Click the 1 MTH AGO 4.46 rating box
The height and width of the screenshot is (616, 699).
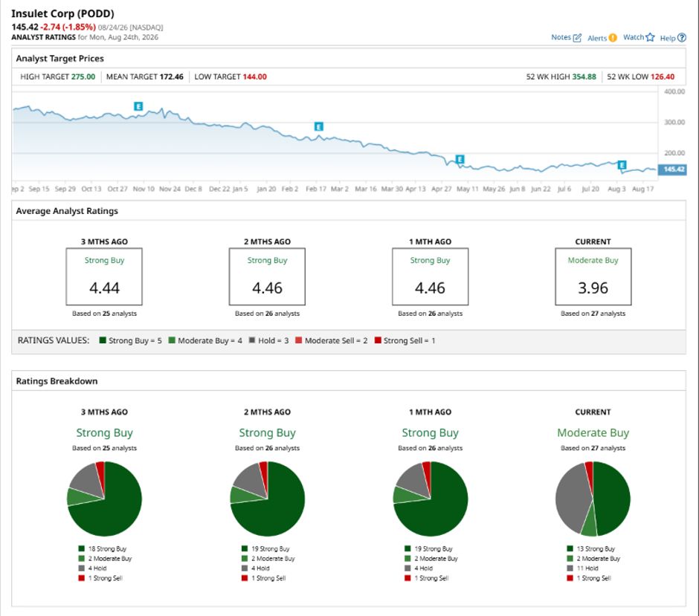click(431, 276)
